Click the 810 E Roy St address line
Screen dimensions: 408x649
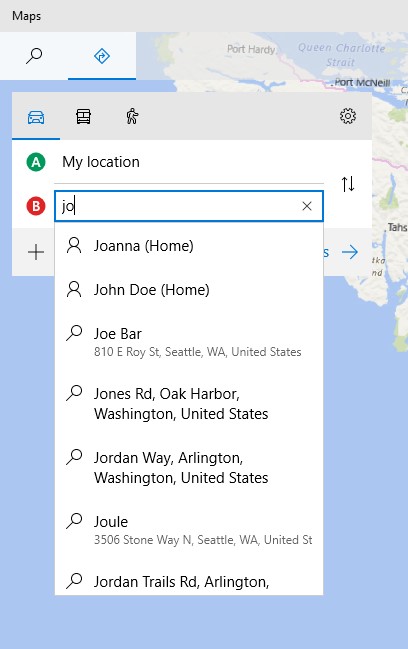point(197,352)
